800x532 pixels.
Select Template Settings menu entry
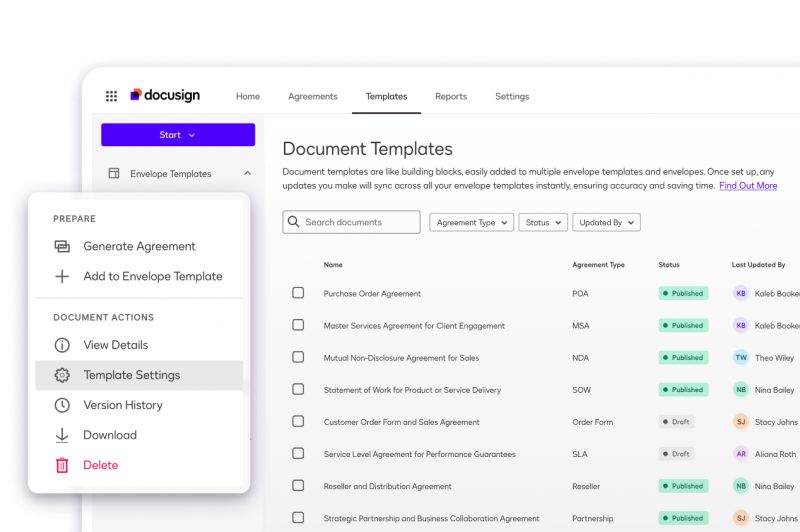tap(139, 375)
